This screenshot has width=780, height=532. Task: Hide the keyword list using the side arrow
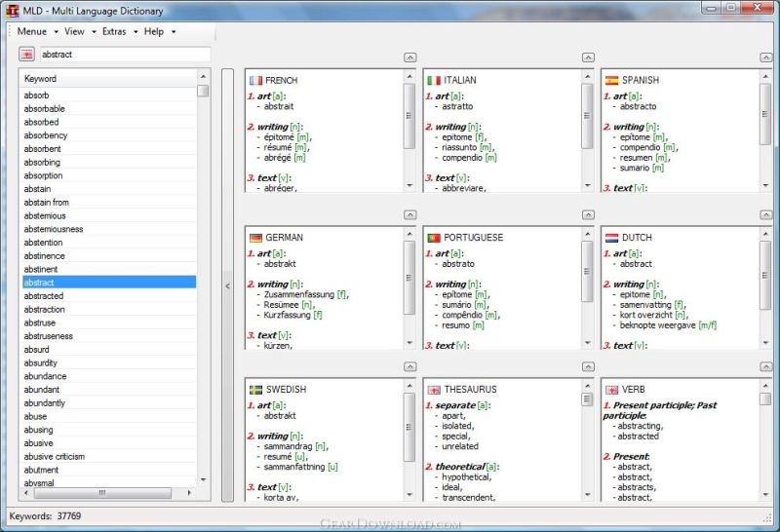(227, 285)
